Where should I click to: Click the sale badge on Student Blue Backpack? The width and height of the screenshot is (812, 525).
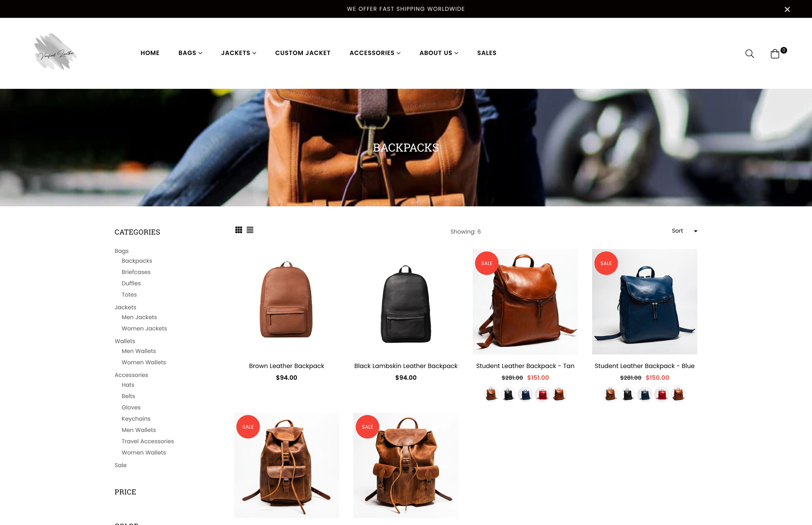click(605, 263)
